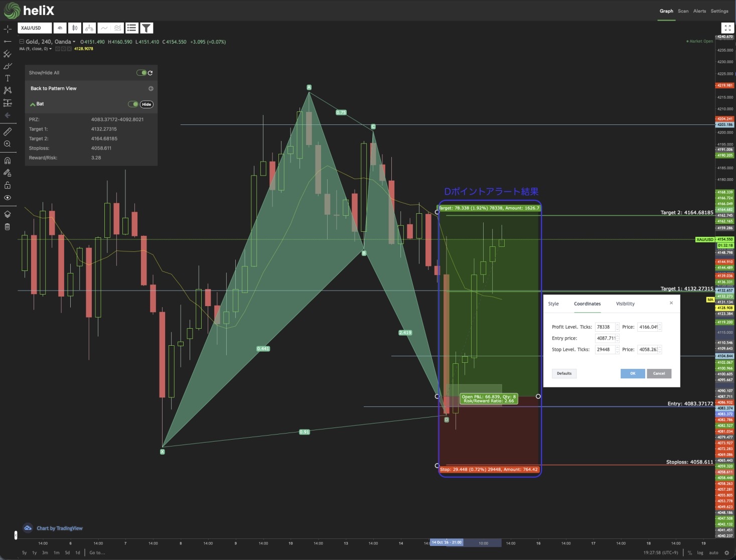Collapse the Bat pattern details chevron

33,104
